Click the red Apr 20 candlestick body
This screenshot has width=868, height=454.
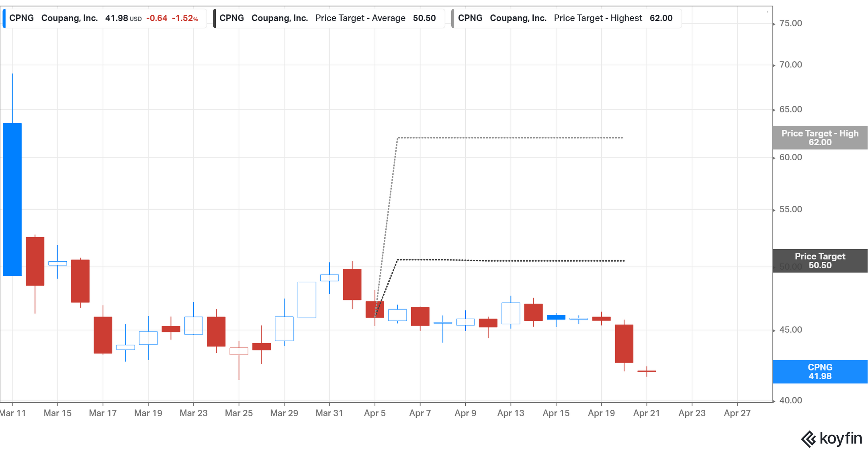click(624, 344)
